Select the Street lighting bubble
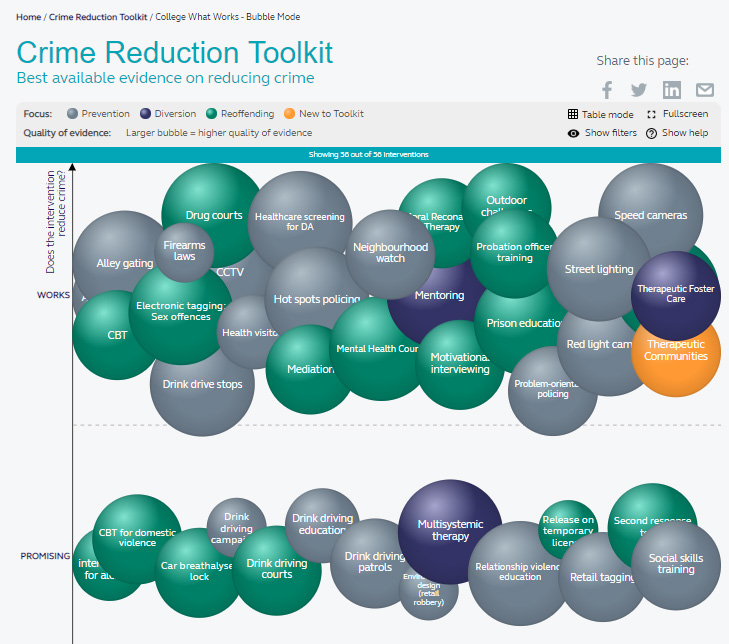The width and height of the screenshot is (729, 644). 599,269
